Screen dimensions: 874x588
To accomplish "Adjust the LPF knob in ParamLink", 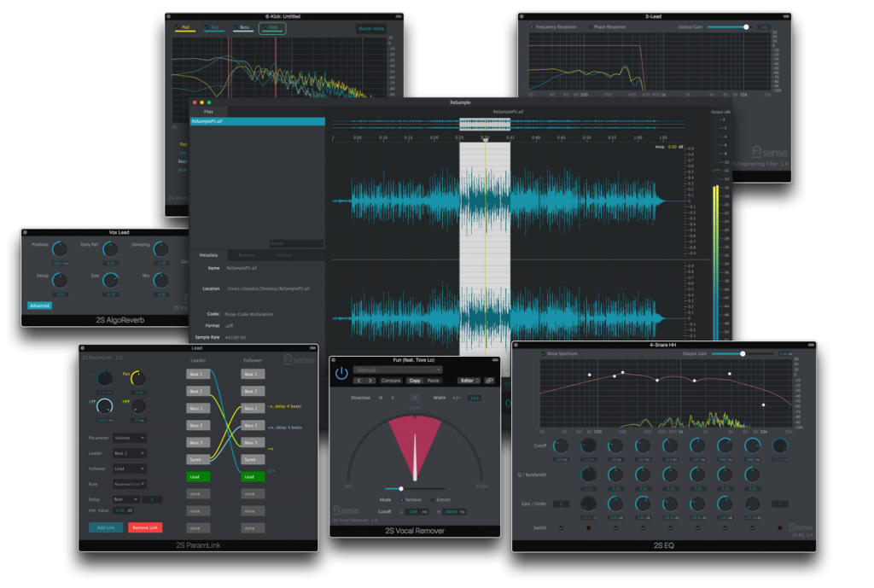I will tap(104, 407).
